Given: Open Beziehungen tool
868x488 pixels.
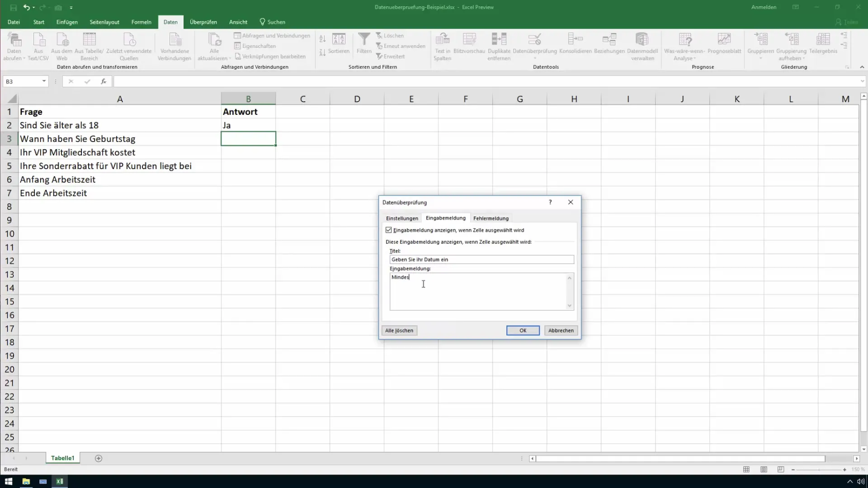Looking at the screenshot, I should coord(609,43).
